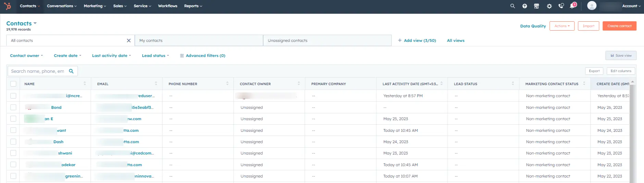This screenshot has height=183, width=644.
Task: Open the notifications bell
Action: click(573, 5)
